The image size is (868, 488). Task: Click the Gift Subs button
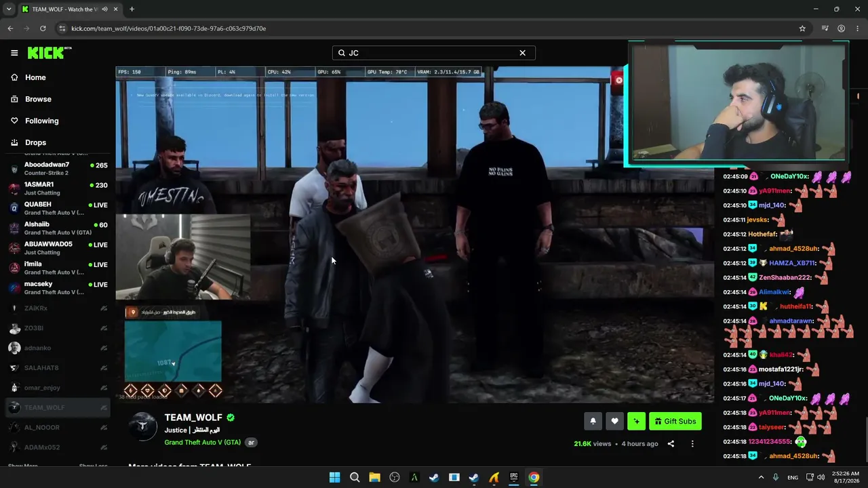coord(675,422)
